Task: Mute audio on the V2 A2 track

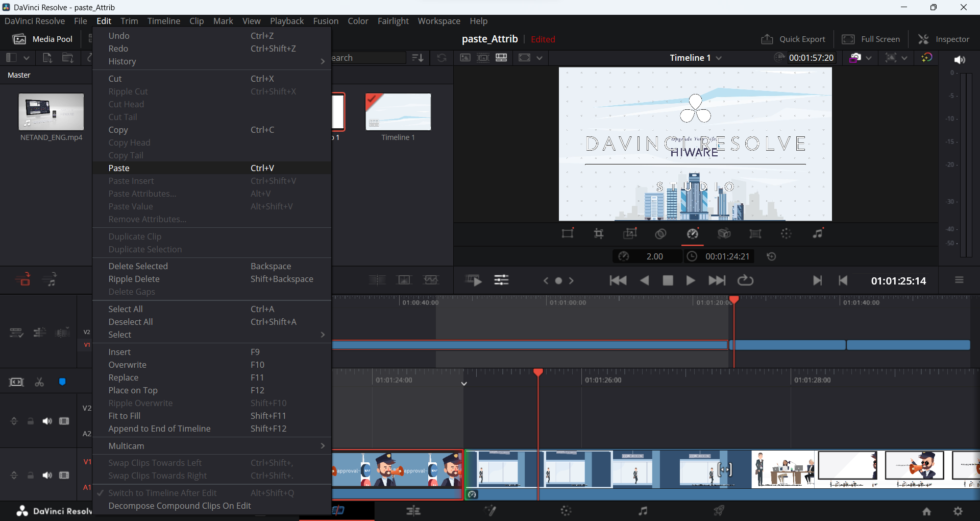Action: [x=47, y=421]
